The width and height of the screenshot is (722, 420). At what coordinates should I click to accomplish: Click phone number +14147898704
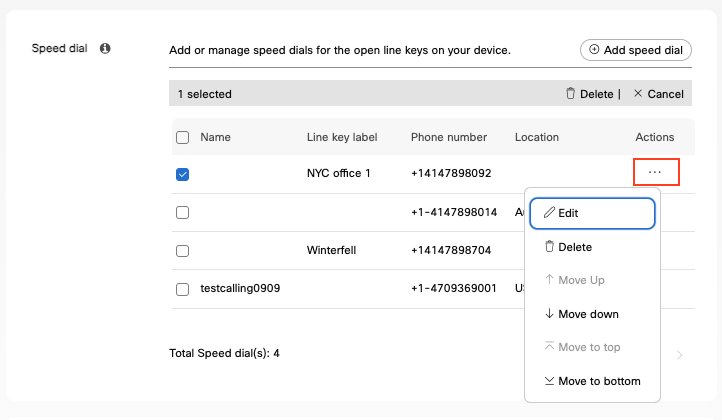451,250
